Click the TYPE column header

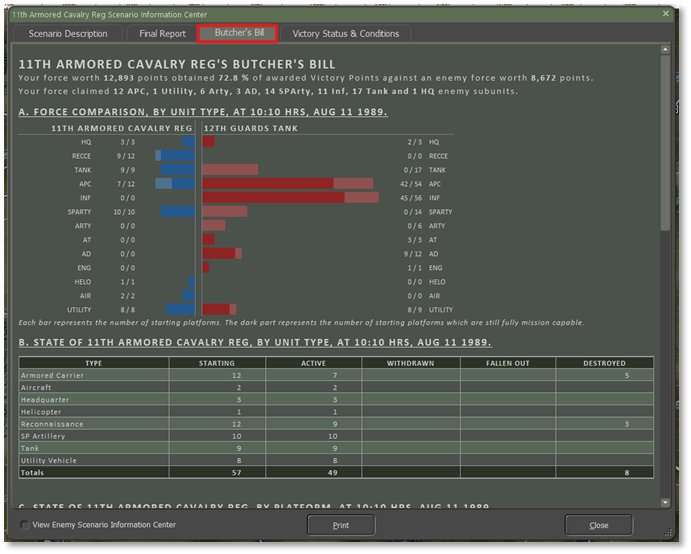[93, 363]
